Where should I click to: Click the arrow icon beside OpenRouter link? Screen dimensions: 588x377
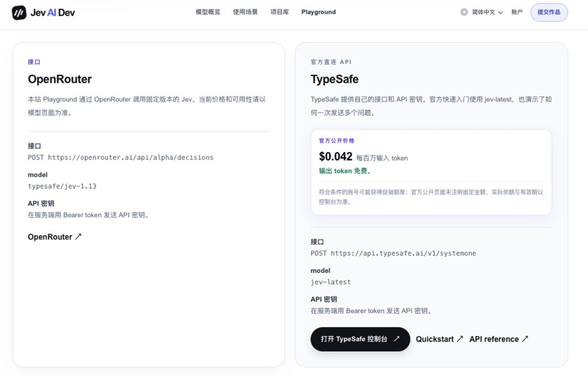(x=78, y=236)
